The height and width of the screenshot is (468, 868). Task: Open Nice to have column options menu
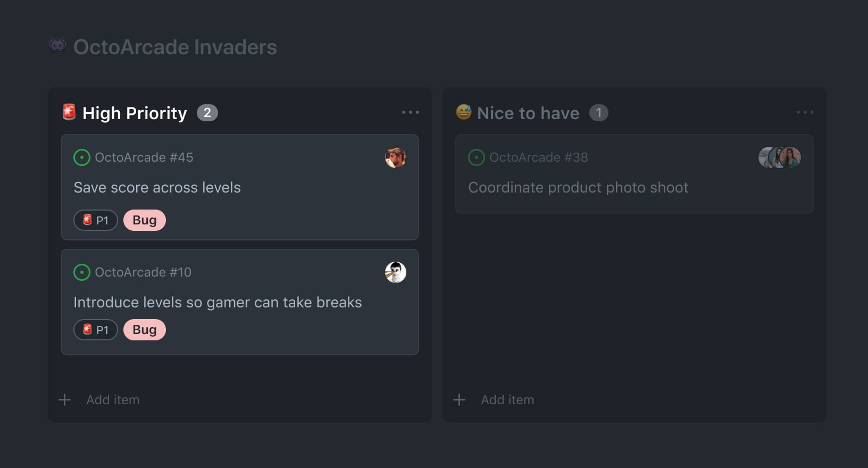[x=805, y=112]
